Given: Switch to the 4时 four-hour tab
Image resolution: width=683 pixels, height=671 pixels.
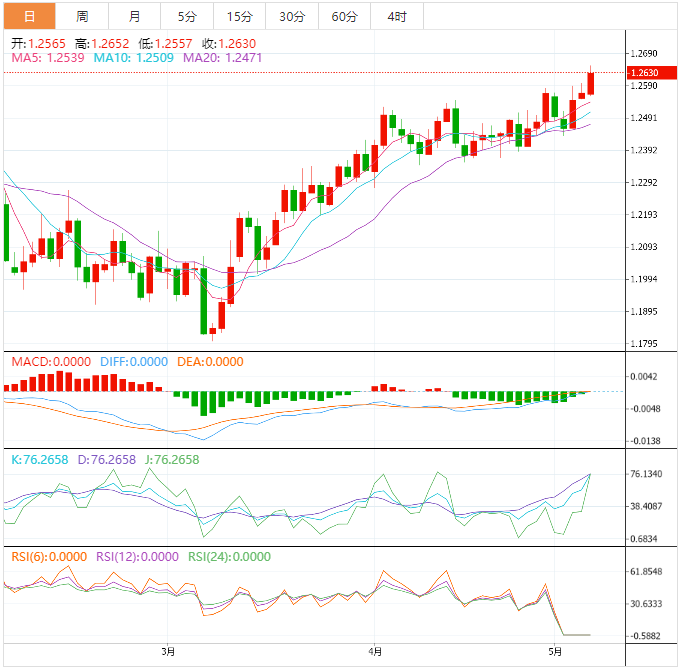Looking at the screenshot, I should (x=396, y=16).
